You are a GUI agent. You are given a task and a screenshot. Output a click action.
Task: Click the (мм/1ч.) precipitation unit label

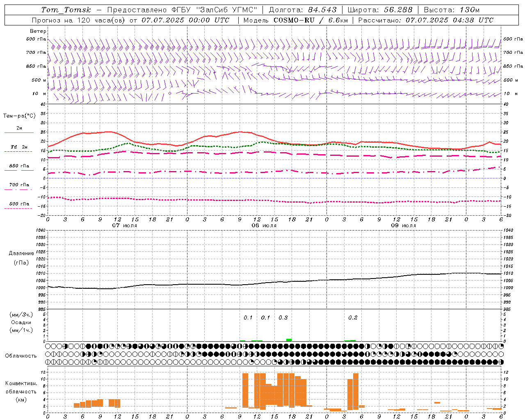21,330
